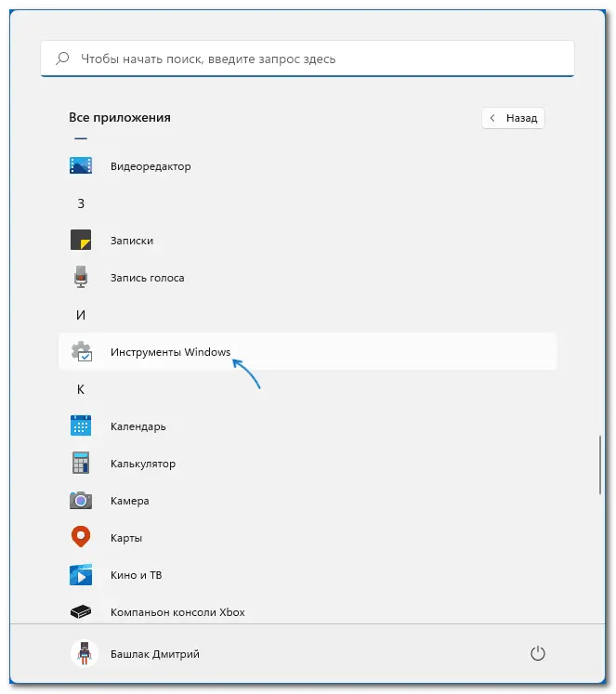
Task: Open Инструменты Windows gear icon
Action: 81,352
